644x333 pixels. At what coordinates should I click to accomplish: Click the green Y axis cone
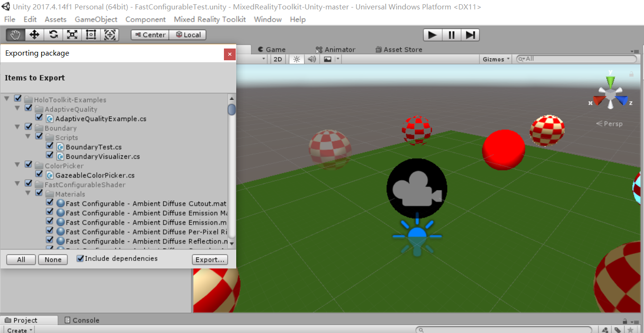[610, 81]
